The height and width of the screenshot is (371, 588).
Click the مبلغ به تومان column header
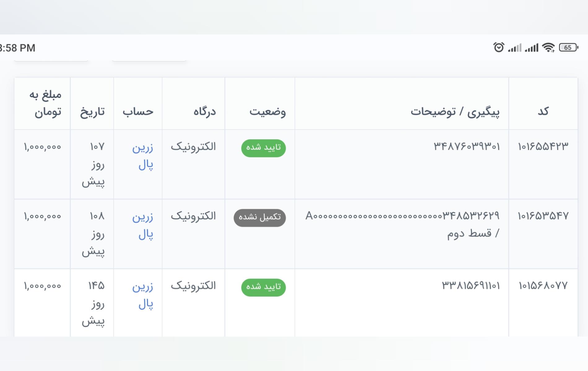tap(46, 103)
